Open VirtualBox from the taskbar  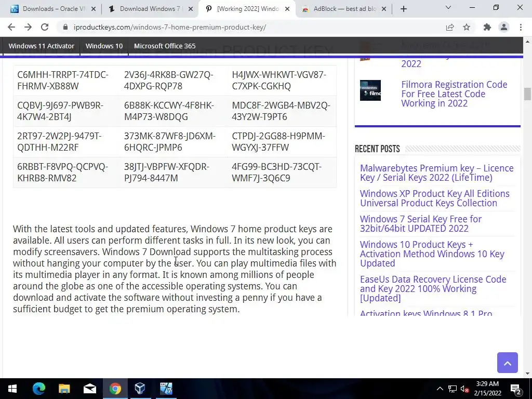click(140, 389)
